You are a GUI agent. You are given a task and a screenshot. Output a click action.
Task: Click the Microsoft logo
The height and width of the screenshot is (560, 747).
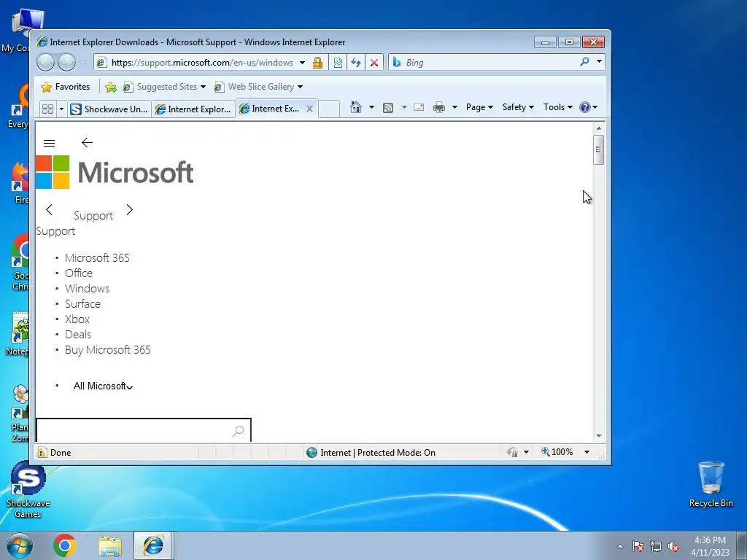pos(115,172)
